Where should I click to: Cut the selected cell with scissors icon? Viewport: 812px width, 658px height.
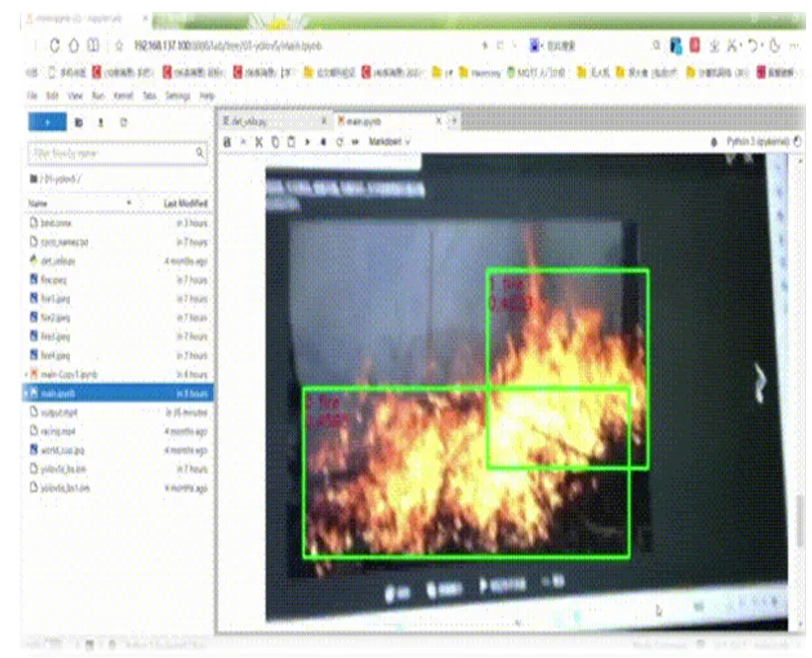259,142
